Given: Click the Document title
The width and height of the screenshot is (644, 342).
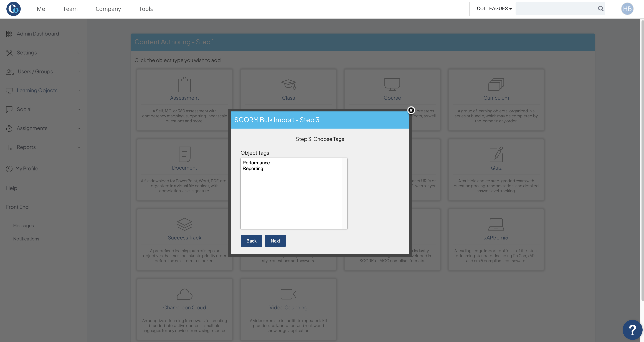Looking at the screenshot, I should coord(184,168).
